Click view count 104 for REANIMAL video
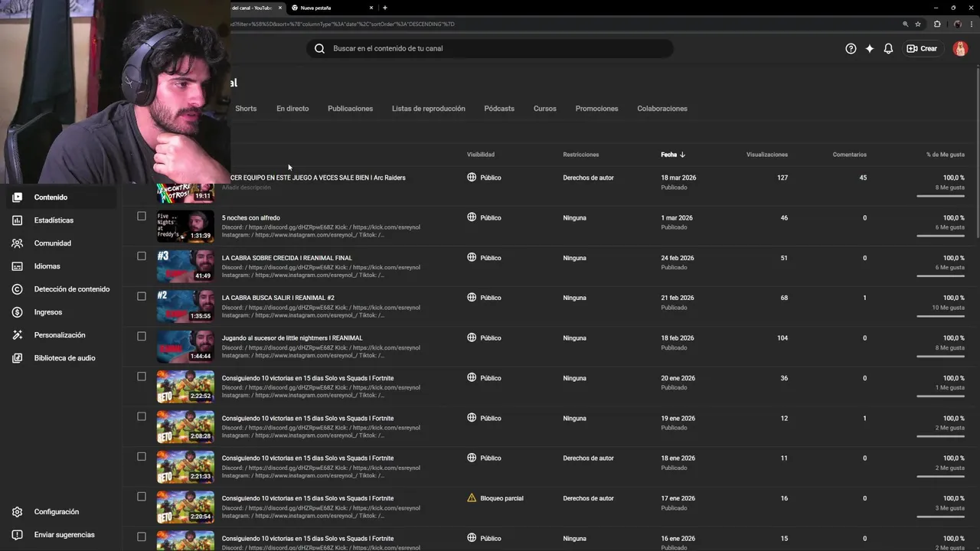The image size is (980, 551). (x=782, y=338)
